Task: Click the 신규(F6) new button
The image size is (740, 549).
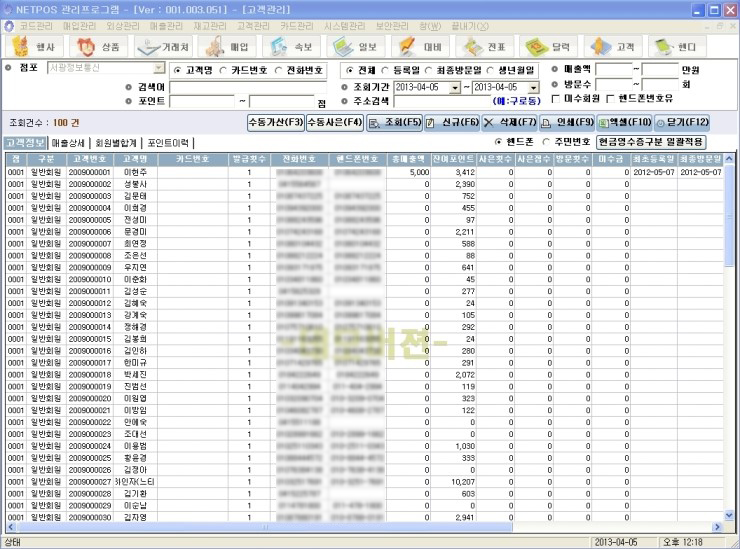Action: tap(452, 123)
